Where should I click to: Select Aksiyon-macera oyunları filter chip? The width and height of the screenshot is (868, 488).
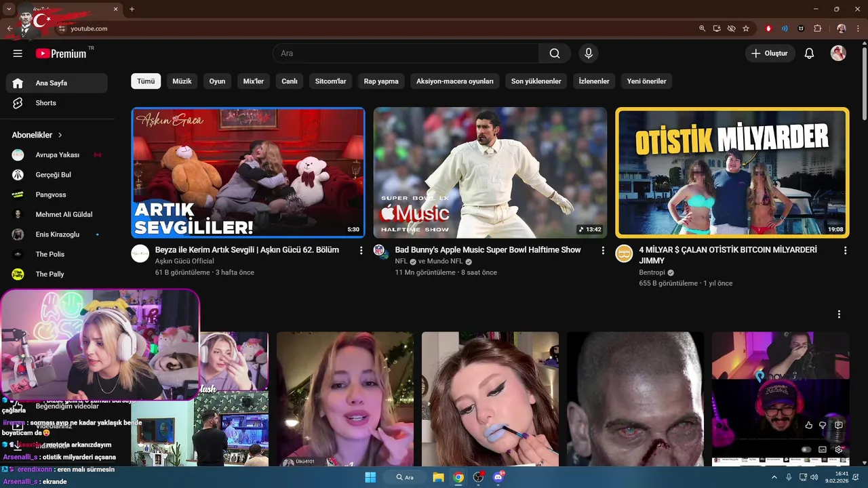[x=455, y=81]
